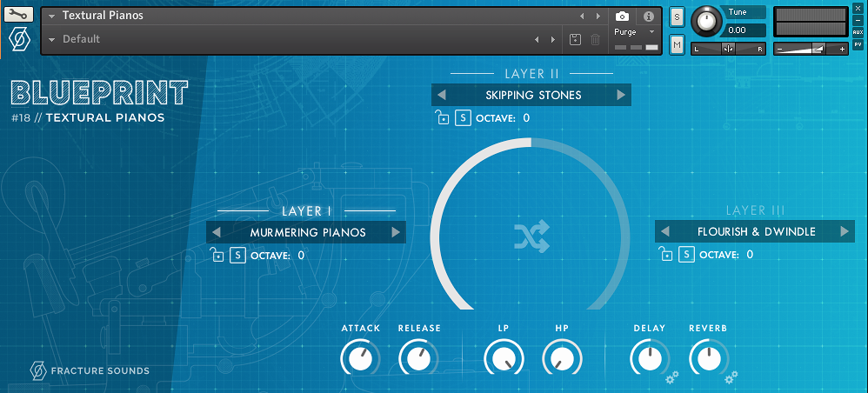Toggle the Layer II lock

click(x=442, y=117)
